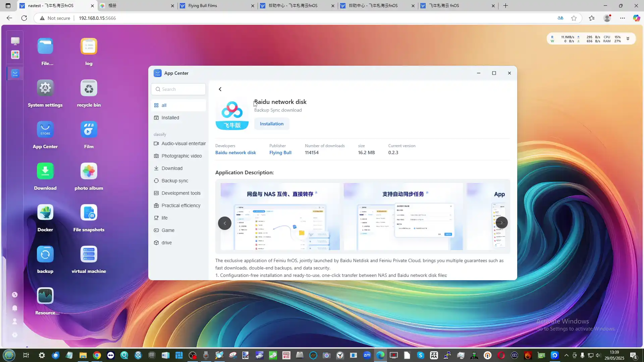Click the first app screenshot thumbnail
This screenshot has height=362, width=644.
click(x=280, y=217)
